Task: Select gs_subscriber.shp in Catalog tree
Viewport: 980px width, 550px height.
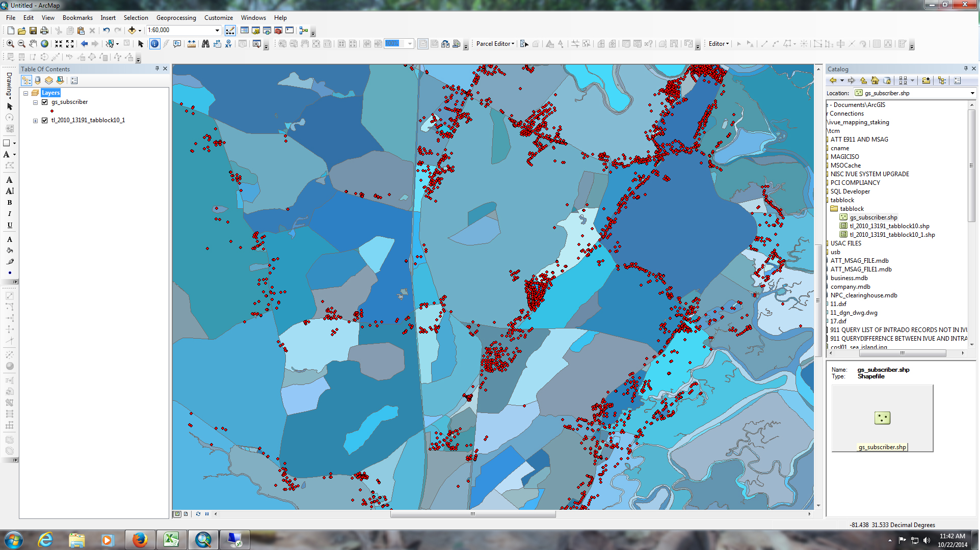Action: [873, 217]
